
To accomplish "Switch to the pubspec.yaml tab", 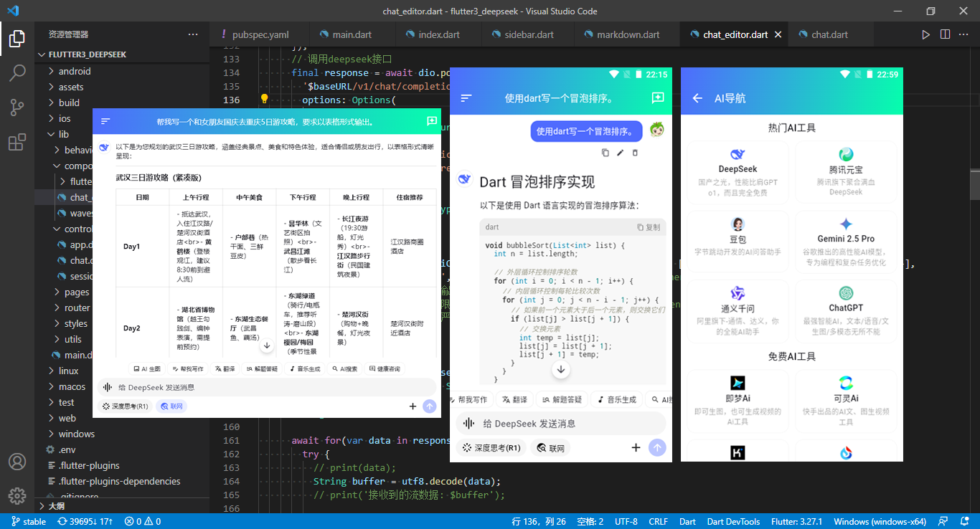I will 260,34.
